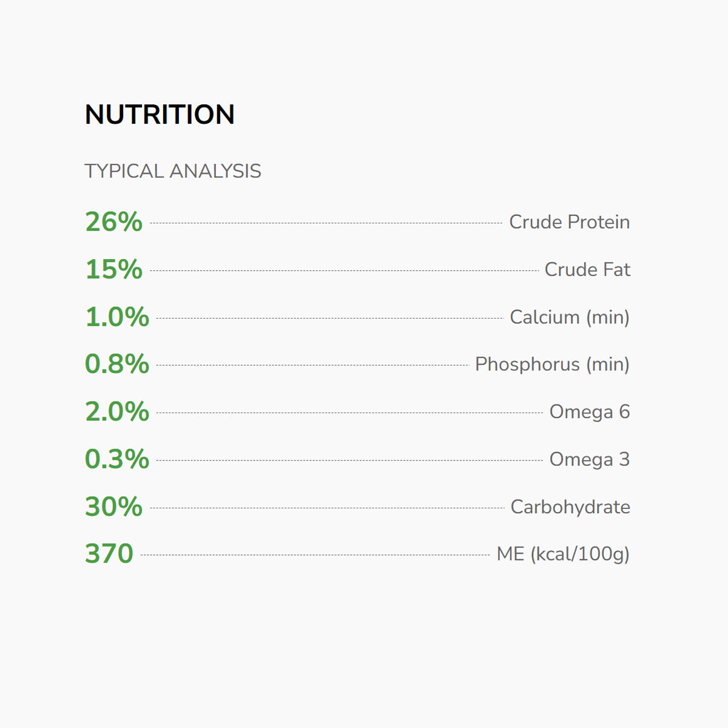The height and width of the screenshot is (728, 728).
Task: Click the 2.0% Omega 6 value
Action: point(117,412)
